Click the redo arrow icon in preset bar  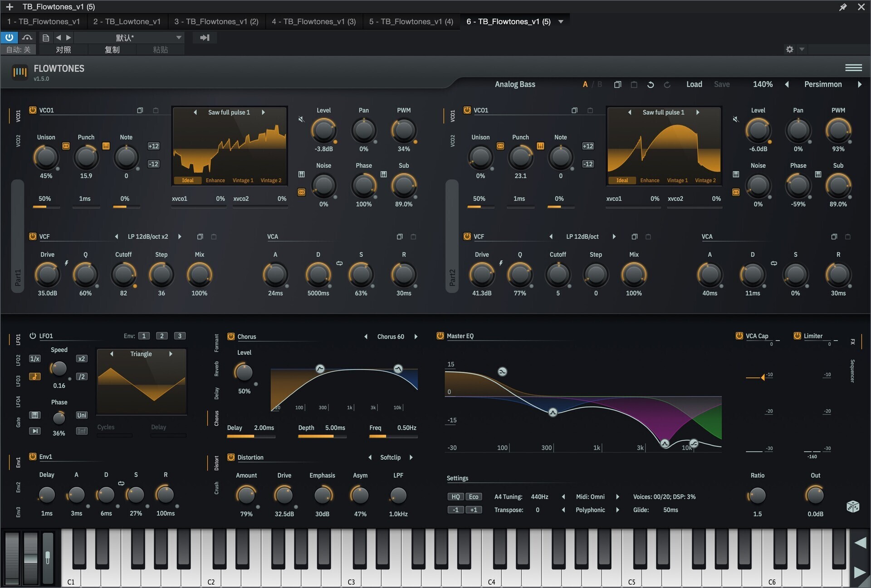point(667,85)
